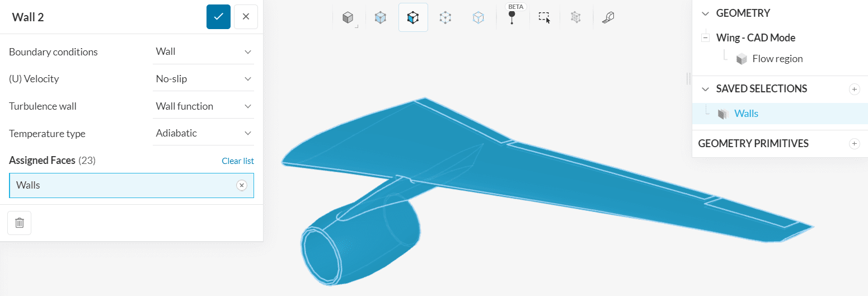This screenshot has width=868, height=296.
Task: Close the Wall 2 settings panel
Action: tap(246, 17)
